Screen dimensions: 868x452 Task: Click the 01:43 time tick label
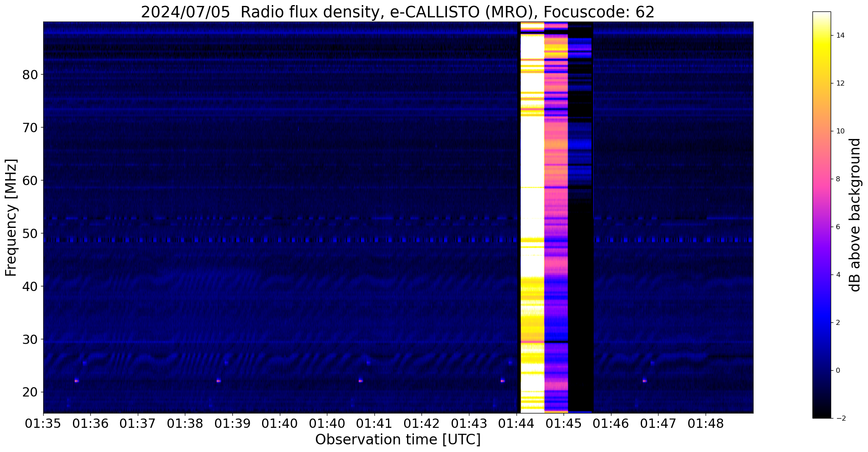click(x=469, y=423)
